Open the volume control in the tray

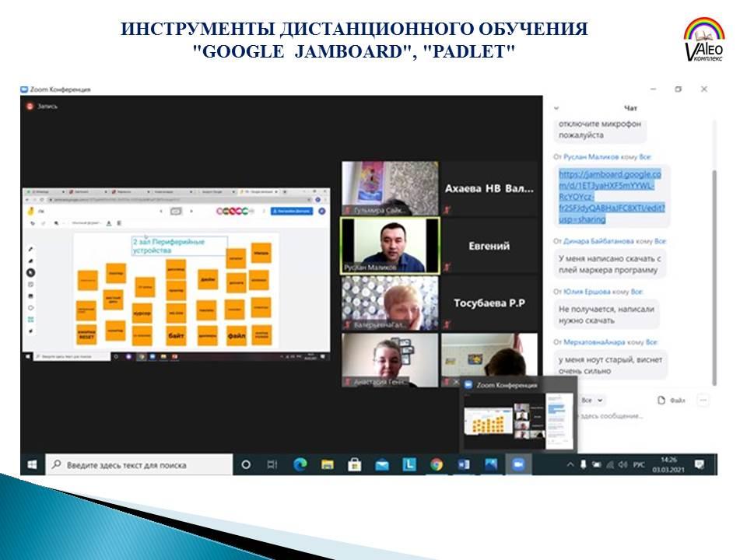coord(622,465)
